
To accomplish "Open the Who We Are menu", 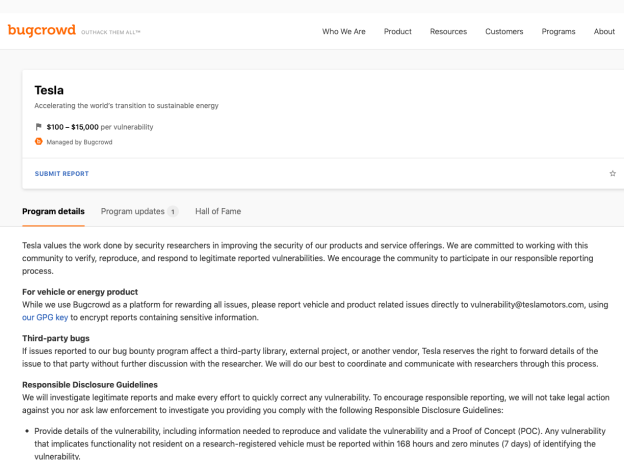I will [x=343, y=31].
